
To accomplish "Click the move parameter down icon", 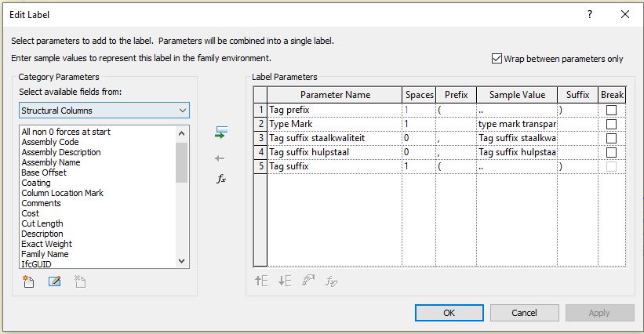I will 285,281.
